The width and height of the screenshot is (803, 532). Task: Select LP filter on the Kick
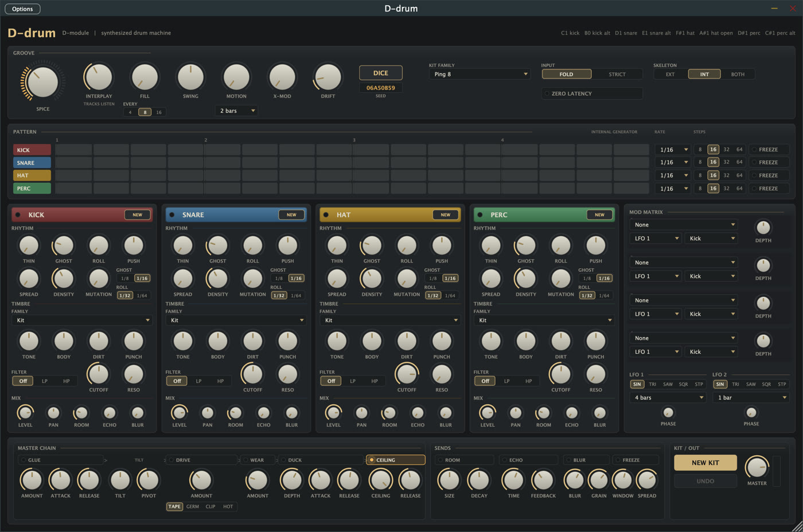[x=45, y=381]
